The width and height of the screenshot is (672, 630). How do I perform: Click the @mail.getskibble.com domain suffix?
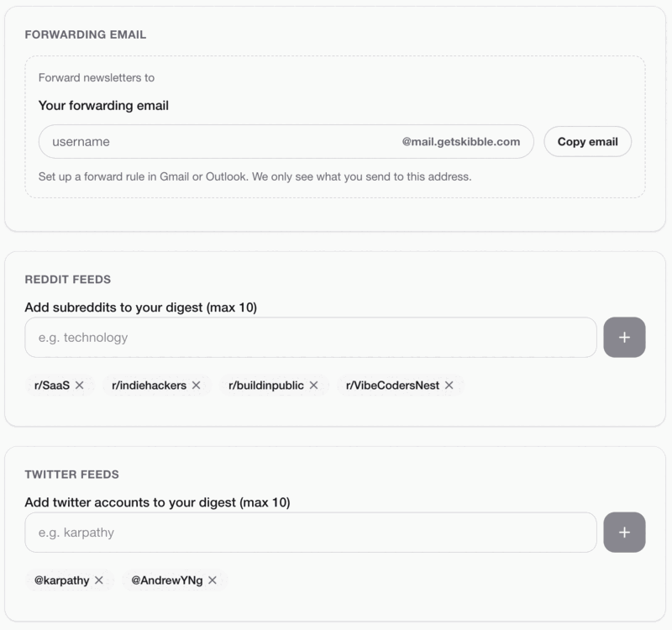pyautogui.click(x=461, y=142)
